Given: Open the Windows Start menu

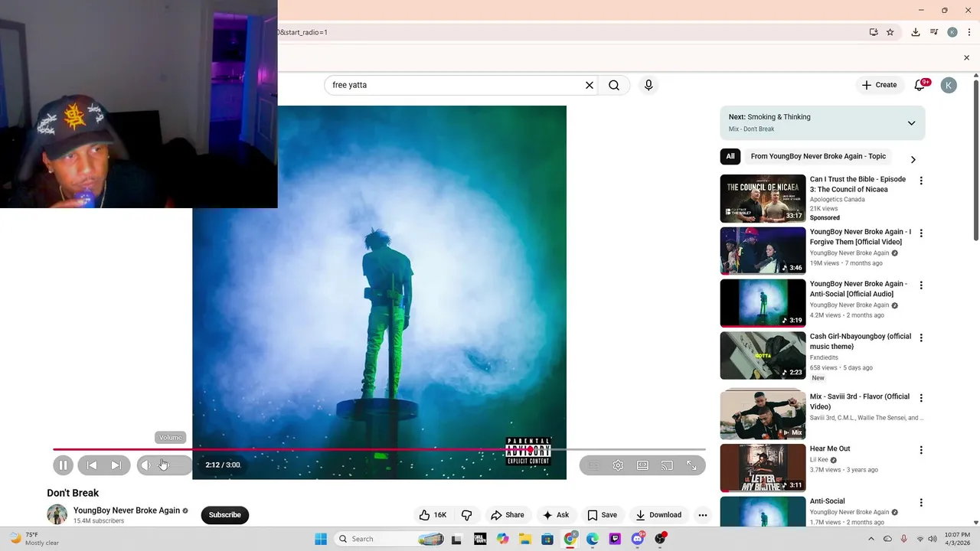Looking at the screenshot, I should click(320, 539).
